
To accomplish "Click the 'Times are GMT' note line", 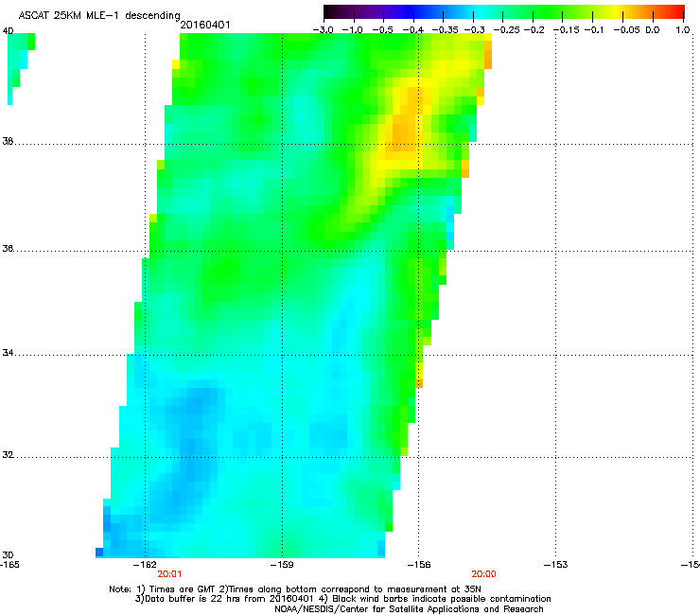I will click(295, 589).
